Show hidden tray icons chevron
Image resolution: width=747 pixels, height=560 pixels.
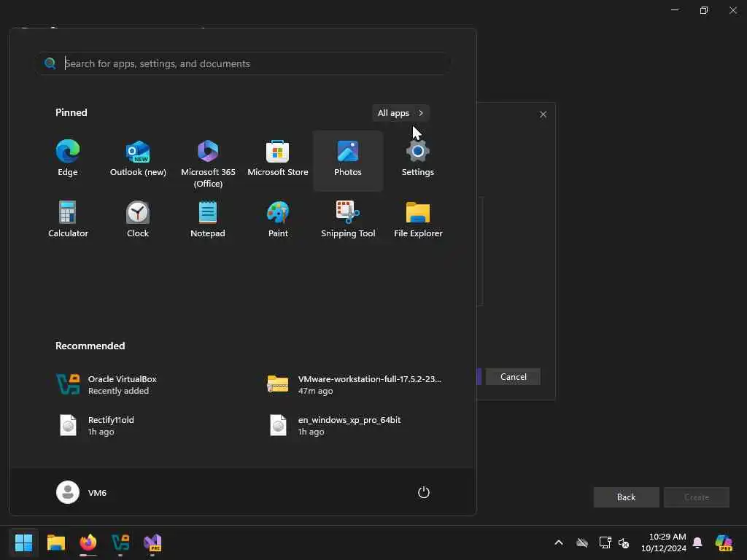click(559, 542)
